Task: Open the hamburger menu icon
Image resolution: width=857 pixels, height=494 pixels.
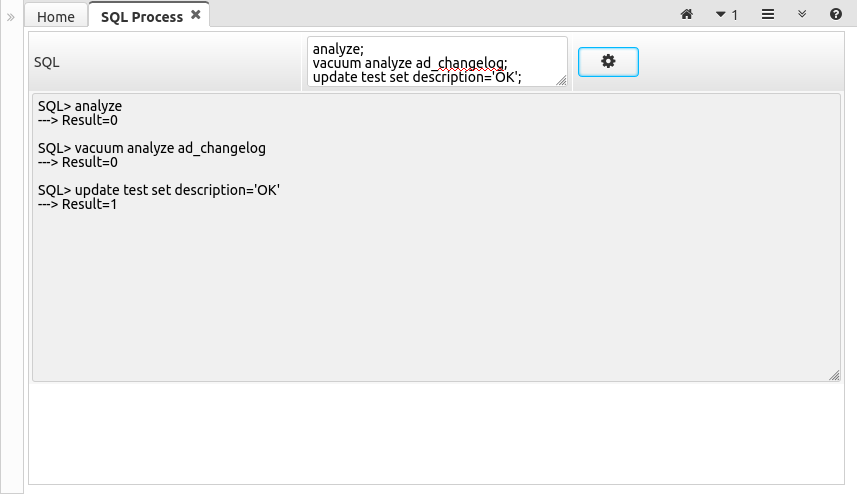Action: pos(768,15)
